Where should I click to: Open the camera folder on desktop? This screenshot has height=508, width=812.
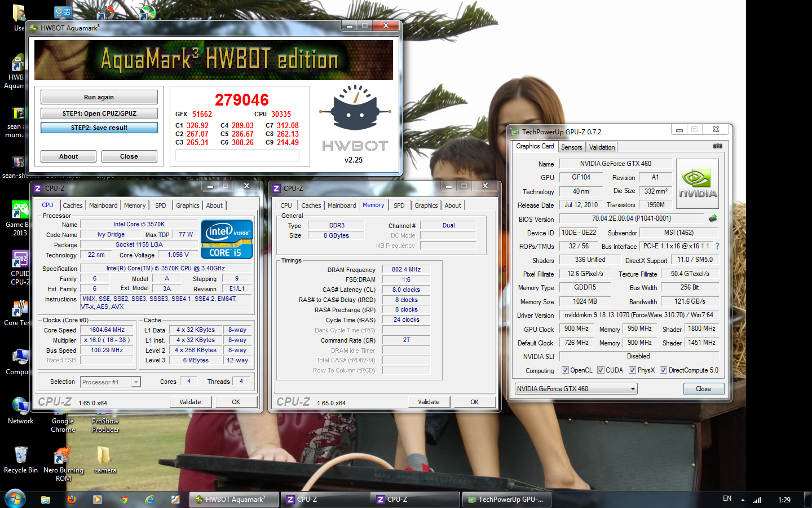[x=105, y=459]
